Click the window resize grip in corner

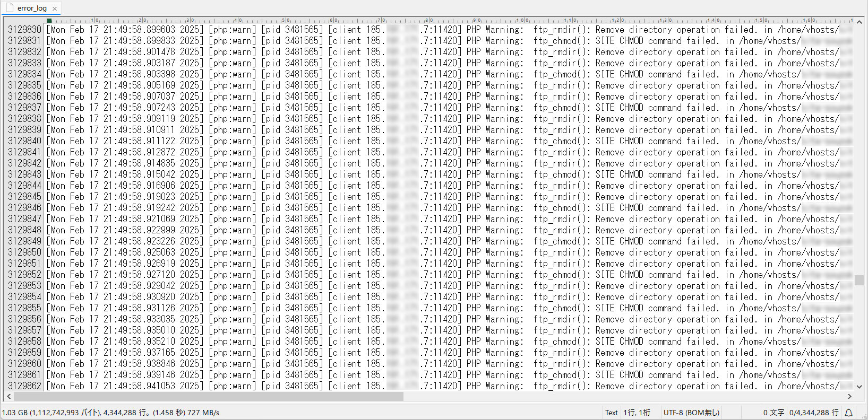(x=863, y=416)
